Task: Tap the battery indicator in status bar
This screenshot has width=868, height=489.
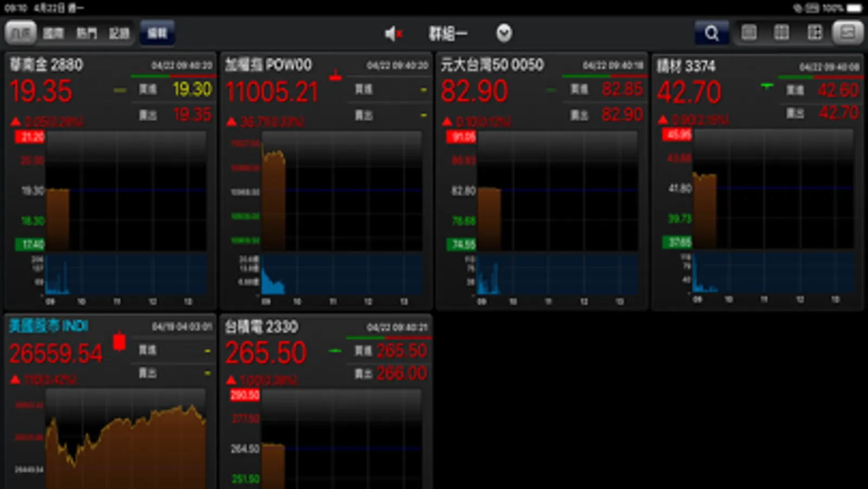Action: (854, 8)
